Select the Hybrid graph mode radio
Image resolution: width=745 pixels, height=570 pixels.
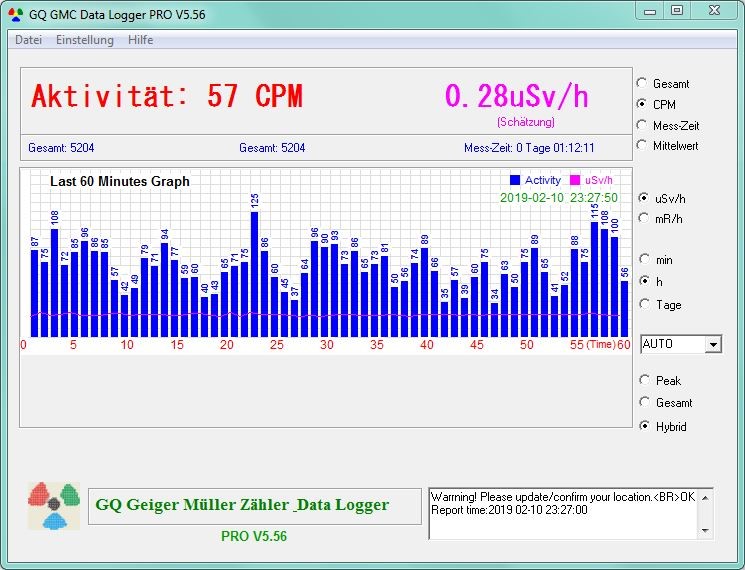pos(645,426)
